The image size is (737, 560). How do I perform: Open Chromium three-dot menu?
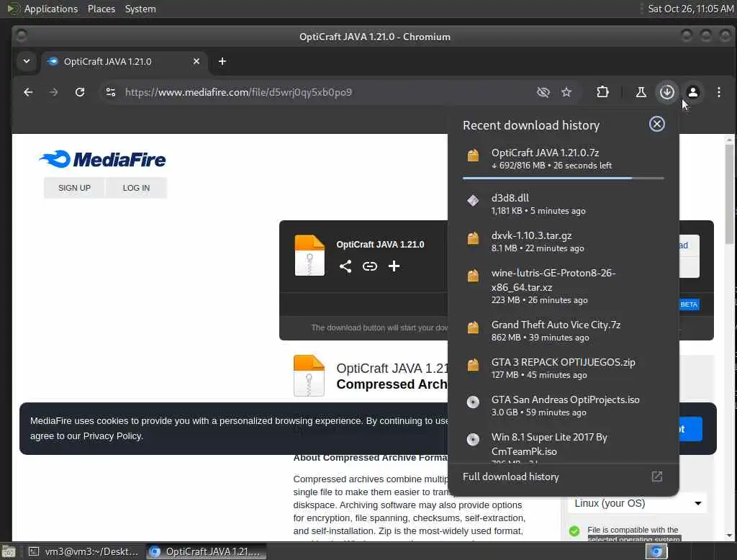[x=719, y=92]
